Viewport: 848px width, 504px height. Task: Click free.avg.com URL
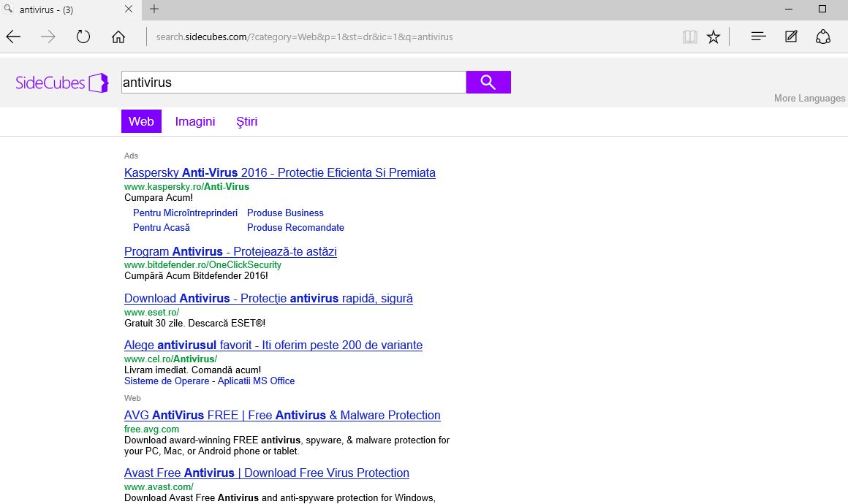(151, 429)
